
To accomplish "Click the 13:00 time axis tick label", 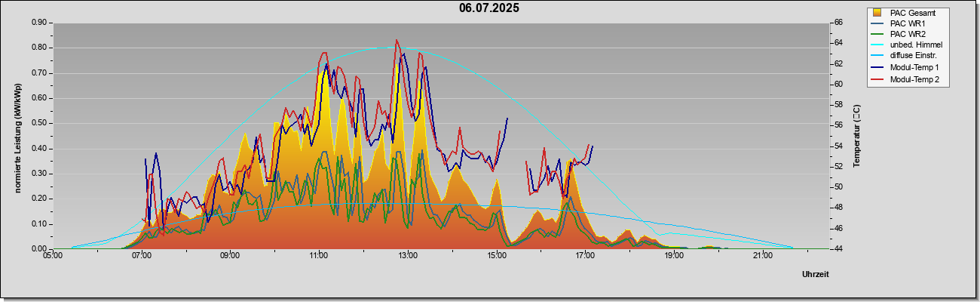I will (408, 256).
